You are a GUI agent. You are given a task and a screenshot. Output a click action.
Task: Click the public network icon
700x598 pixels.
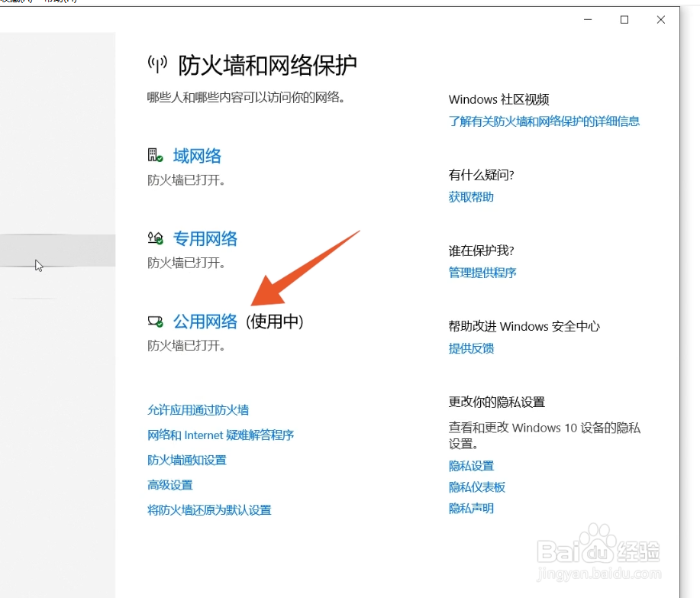pos(155,321)
